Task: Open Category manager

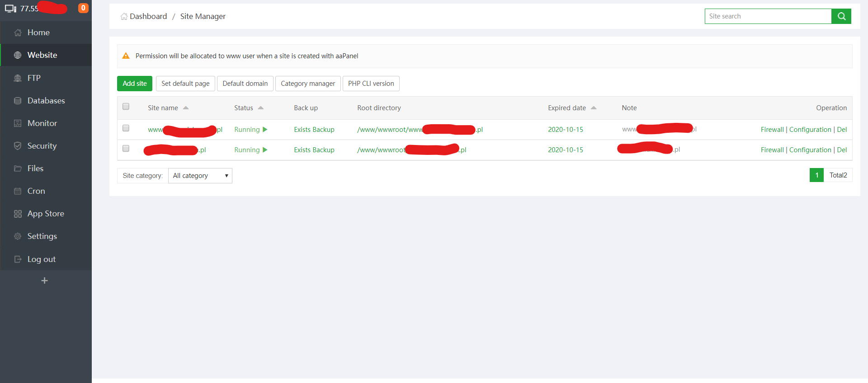Action: tap(308, 84)
